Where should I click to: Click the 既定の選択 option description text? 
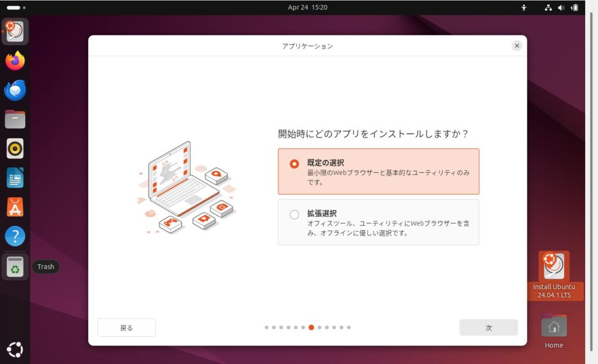click(388, 177)
